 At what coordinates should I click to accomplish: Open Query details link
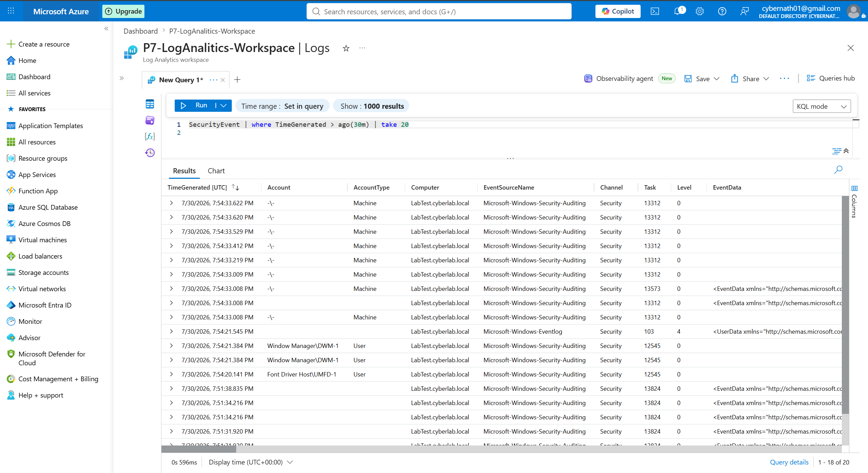coord(789,462)
